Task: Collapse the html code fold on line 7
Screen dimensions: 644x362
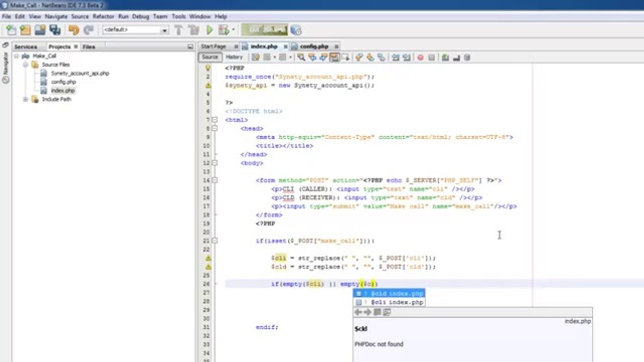Action: (215, 120)
